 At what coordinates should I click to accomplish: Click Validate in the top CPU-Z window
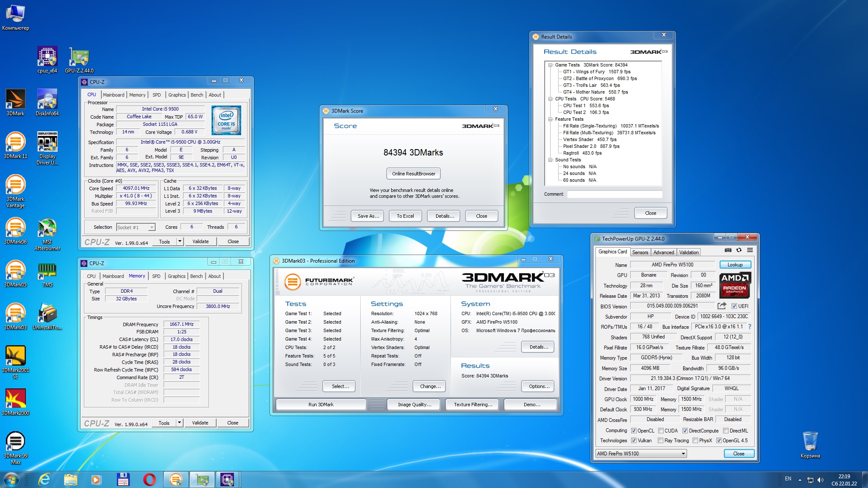[200, 241]
